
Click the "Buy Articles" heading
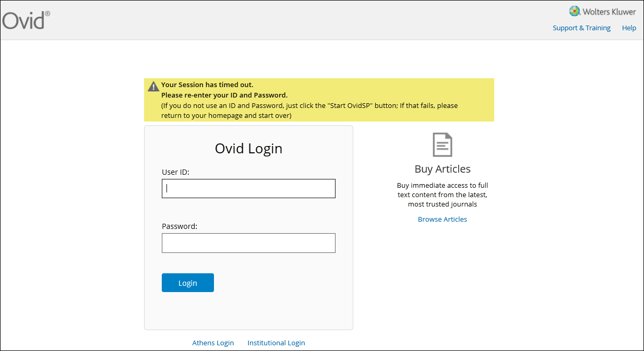click(443, 169)
